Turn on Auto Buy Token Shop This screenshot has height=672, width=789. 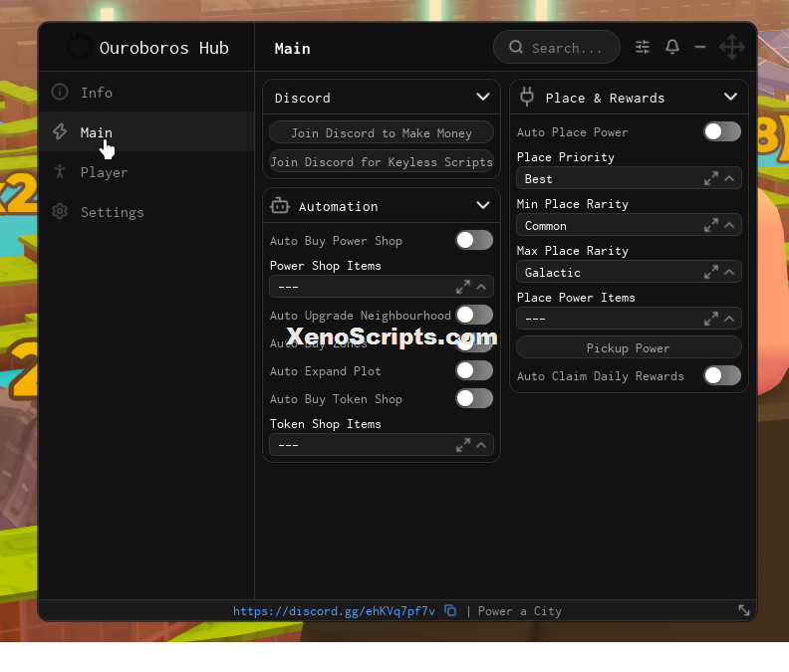(x=474, y=399)
